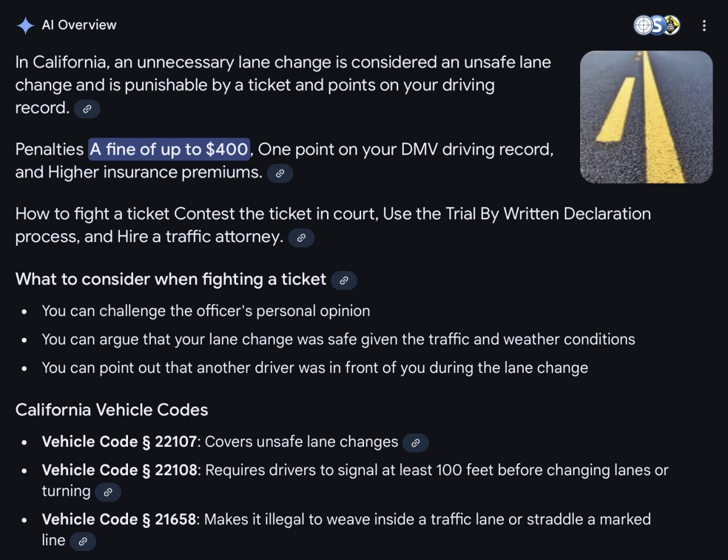Open source link after 'driving record.' paragraph
Viewport: 728px width, 560px height.
pos(87,109)
